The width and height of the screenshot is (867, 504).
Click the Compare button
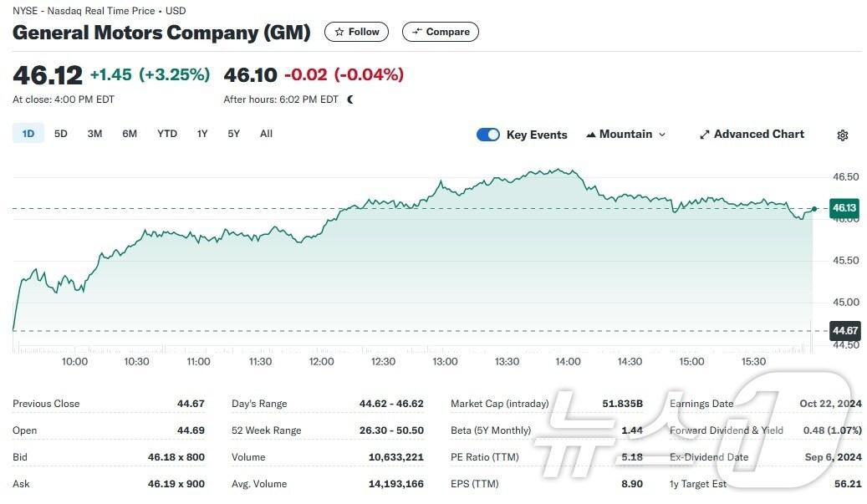pyautogui.click(x=441, y=32)
